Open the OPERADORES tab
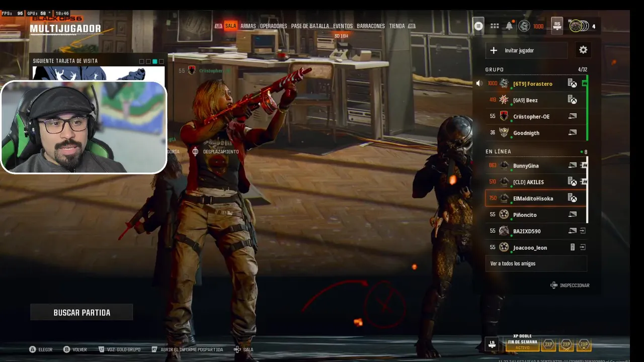Image resolution: width=644 pixels, height=362 pixels. [x=274, y=26]
